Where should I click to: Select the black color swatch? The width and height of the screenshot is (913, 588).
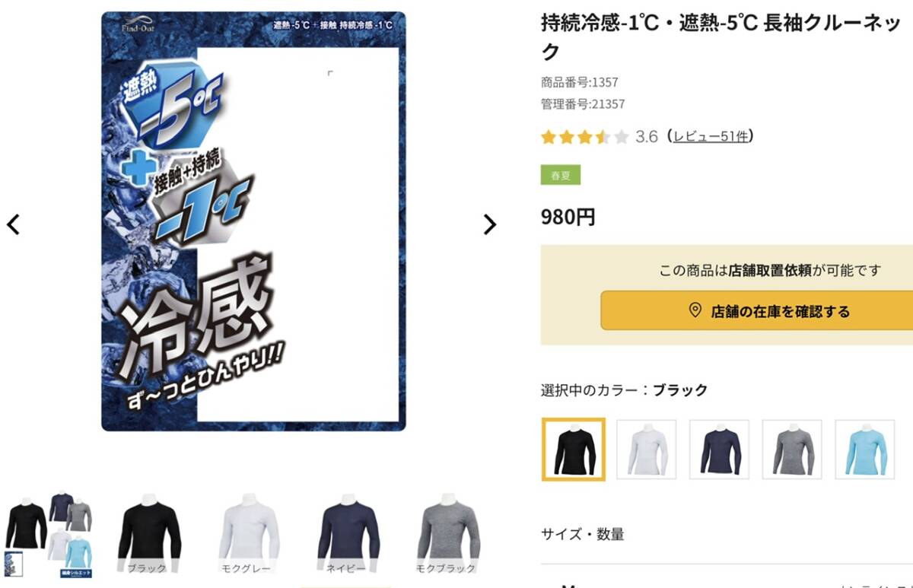click(x=574, y=450)
